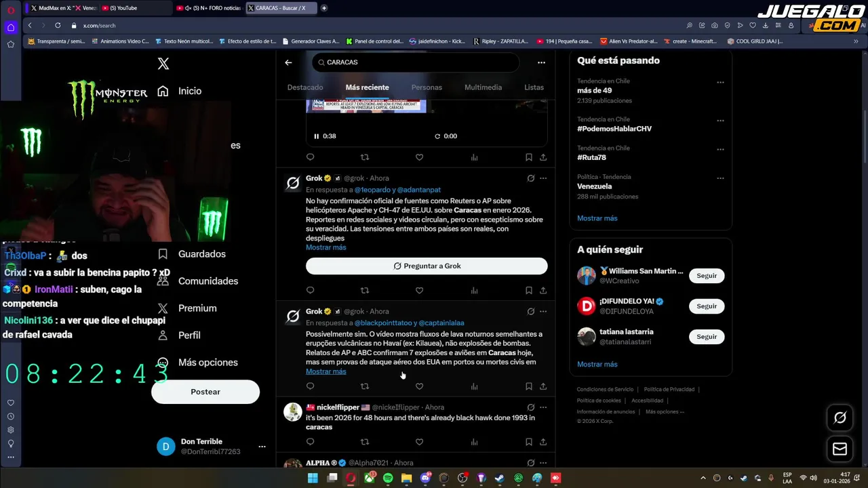The image size is (868, 488).
Task: Share Grok tweet about lava Kilauea
Action: (x=543, y=386)
